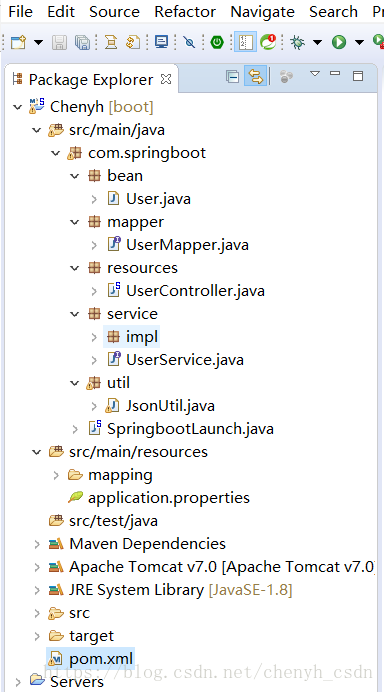The image size is (384, 692).
Task: Click the green Spring Boot dashboard power icon
Action: tap(217, 42)
